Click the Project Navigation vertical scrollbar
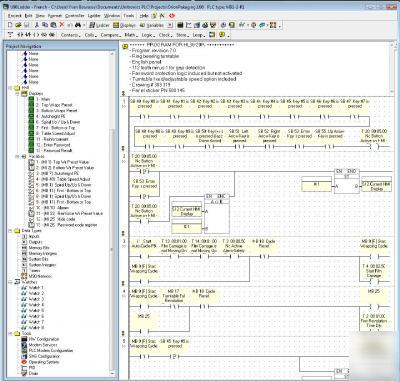This screenshot has height=382, width=400. click(x=112, y=213)
